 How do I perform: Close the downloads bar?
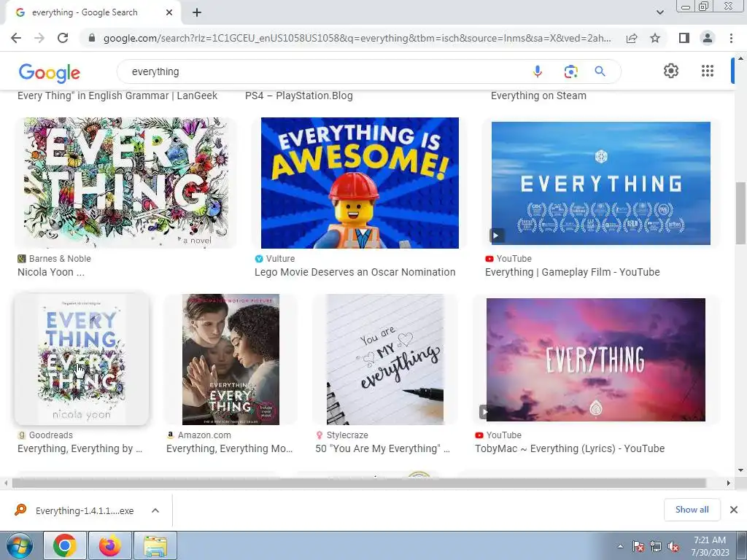[x=734, y=510]
